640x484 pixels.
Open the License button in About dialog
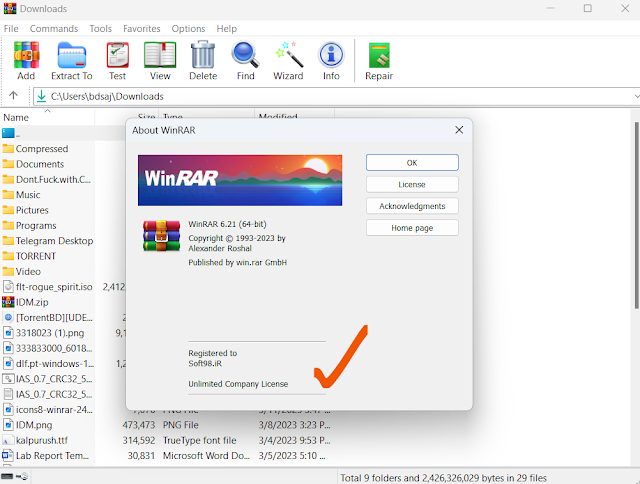pyautogui.click(x=412, y=184)
